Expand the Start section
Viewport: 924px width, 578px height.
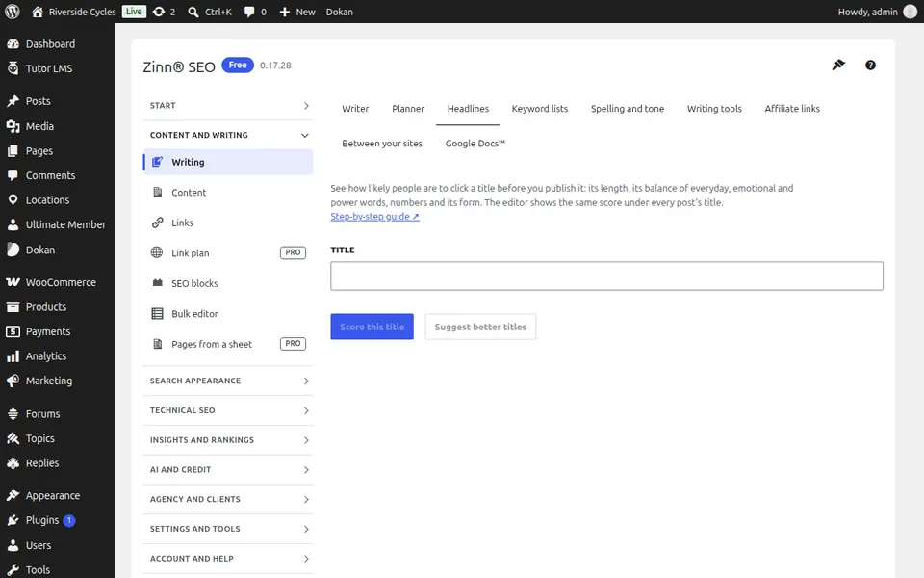click(x=228, y=106)
